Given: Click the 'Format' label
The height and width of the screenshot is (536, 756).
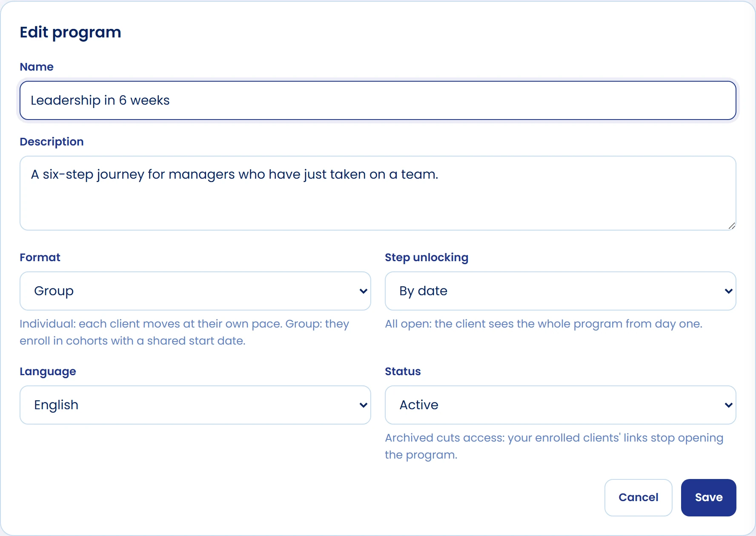Looking at the screenshot, I should [40, 257].
